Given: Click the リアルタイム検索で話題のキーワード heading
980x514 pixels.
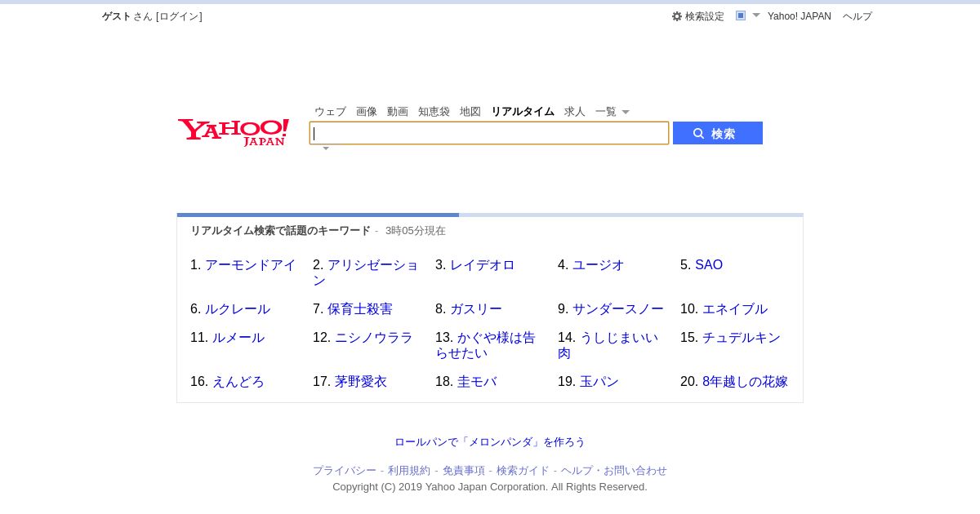Looking at the screenshot, I should (281, 231).
